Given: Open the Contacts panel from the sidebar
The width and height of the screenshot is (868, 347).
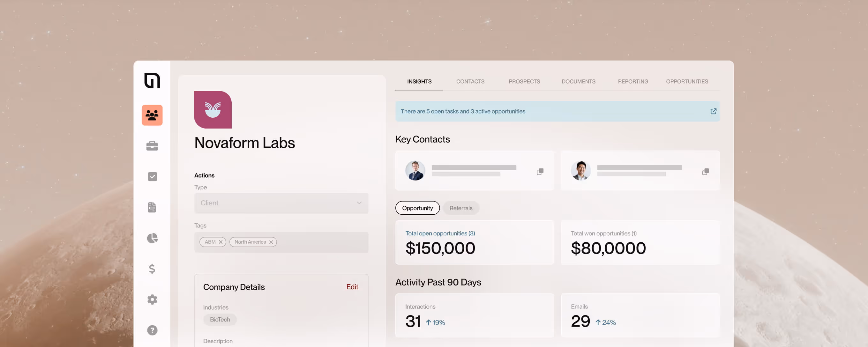Looking at the screenshot, I should point(152,115).
